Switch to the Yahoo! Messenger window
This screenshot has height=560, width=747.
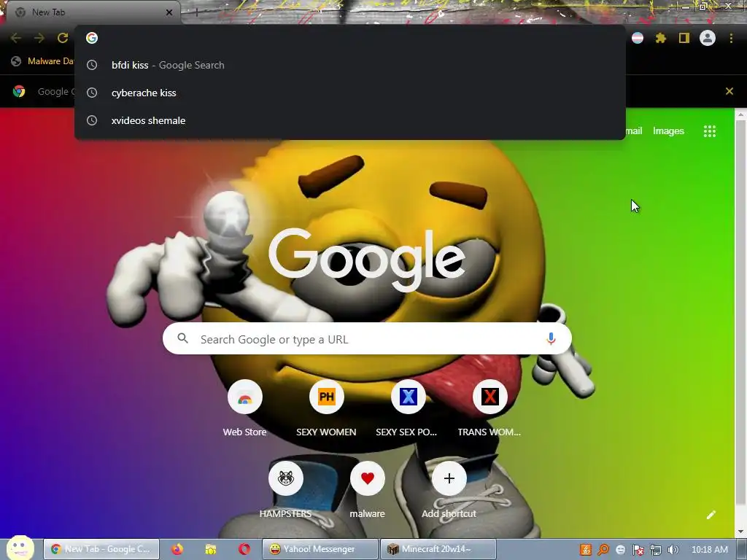[x=320, y=549]
